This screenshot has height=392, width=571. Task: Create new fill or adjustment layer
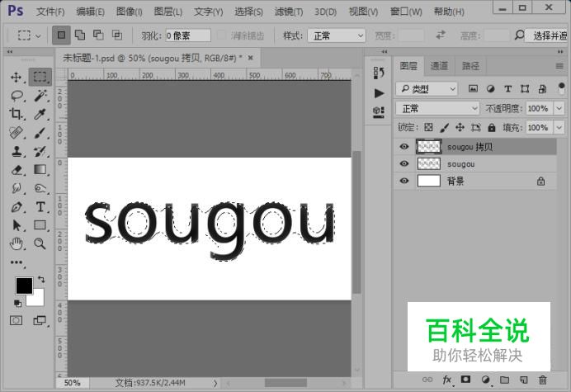point(485,380)
